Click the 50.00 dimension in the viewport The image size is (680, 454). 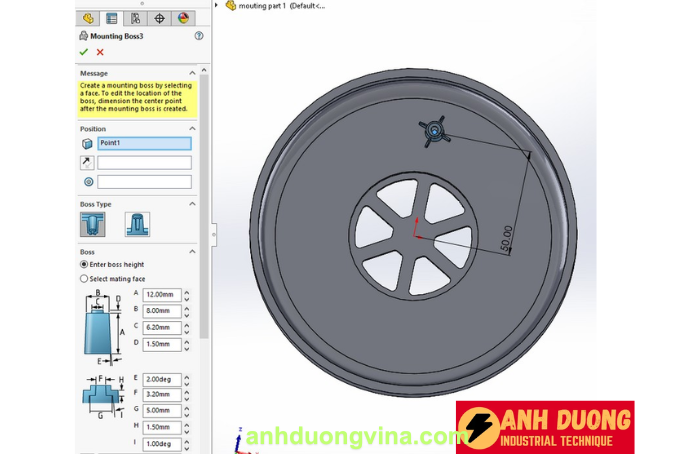pyautogui.click(x=505, y=236)
